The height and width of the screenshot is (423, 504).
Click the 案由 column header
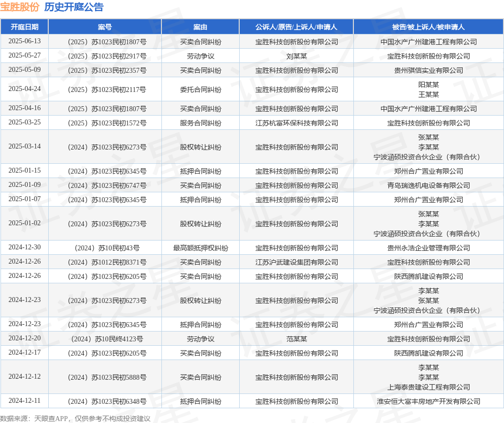200,27
